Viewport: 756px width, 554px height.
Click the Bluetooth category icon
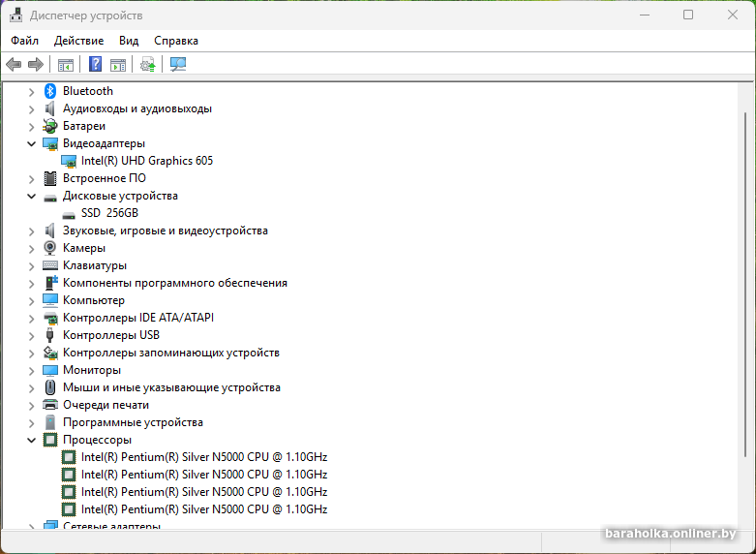click(x=50, y=91)
